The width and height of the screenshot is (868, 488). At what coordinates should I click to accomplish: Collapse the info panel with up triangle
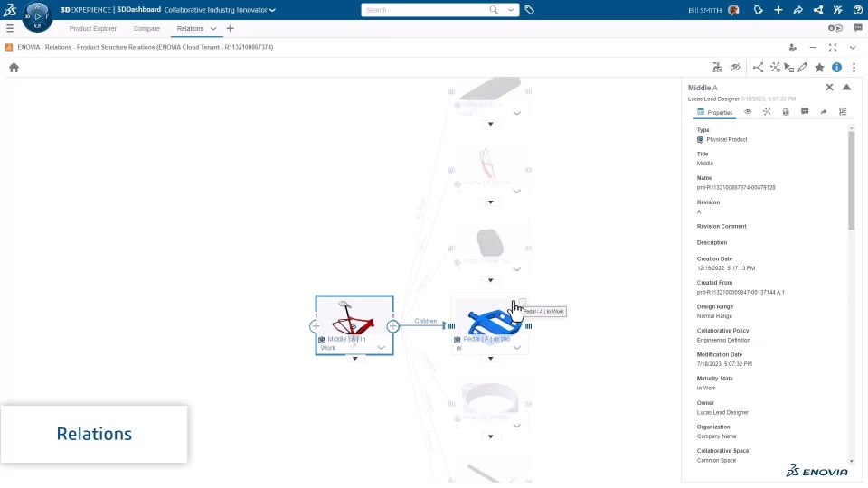pos(846,88)
